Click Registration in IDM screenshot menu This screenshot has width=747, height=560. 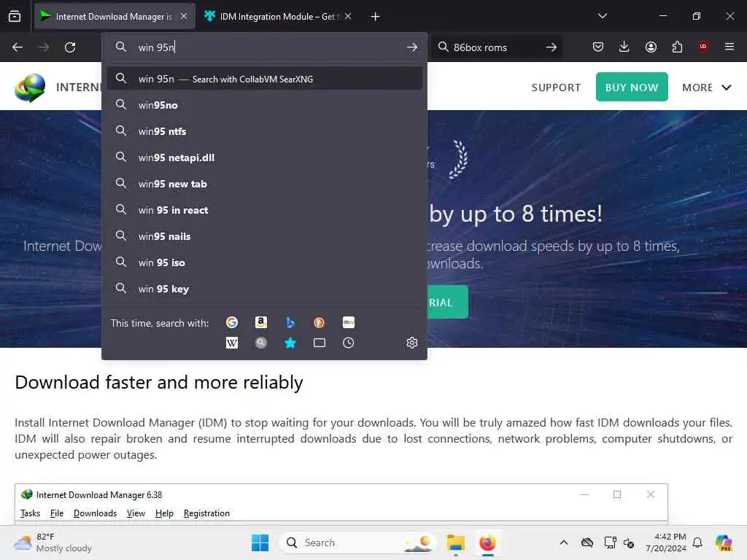pyautogui.click(x=206, y=513)
